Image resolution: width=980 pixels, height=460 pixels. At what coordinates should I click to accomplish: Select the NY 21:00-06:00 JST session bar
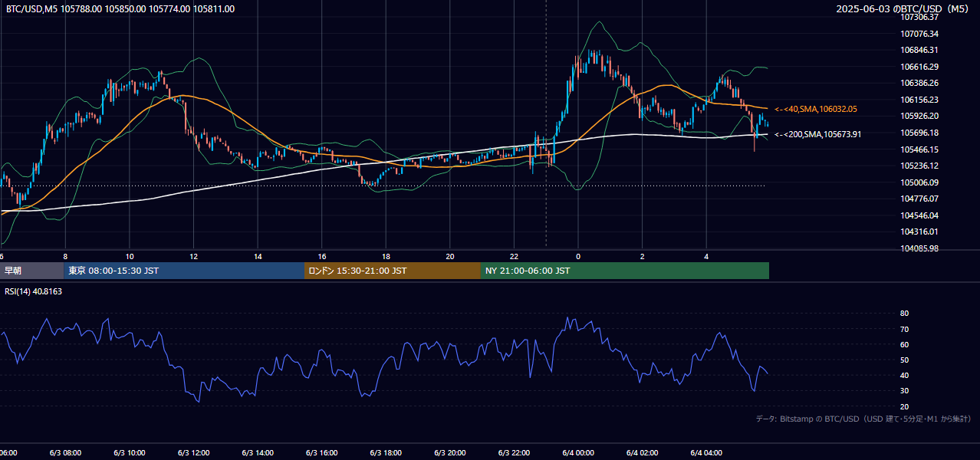point(625,271)
